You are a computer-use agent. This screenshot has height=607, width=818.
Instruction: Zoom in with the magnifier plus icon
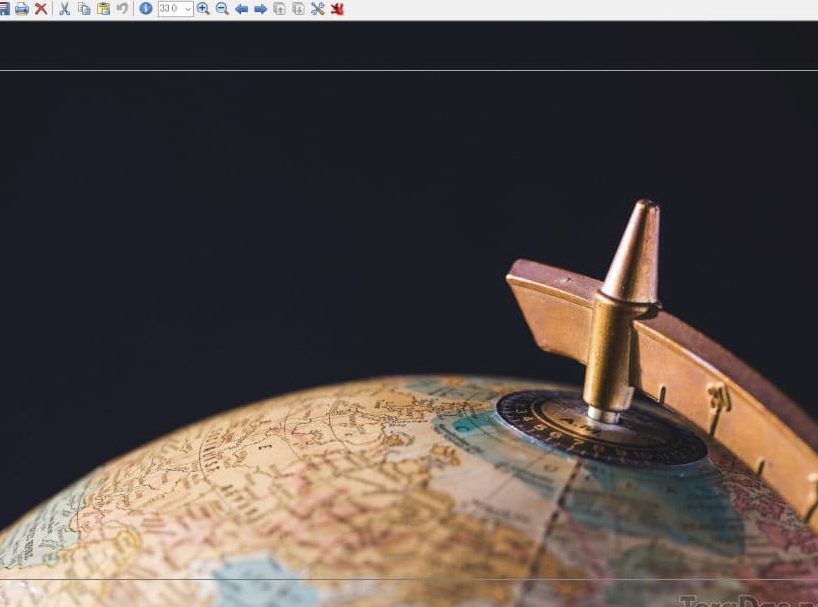tap(203, 9)
